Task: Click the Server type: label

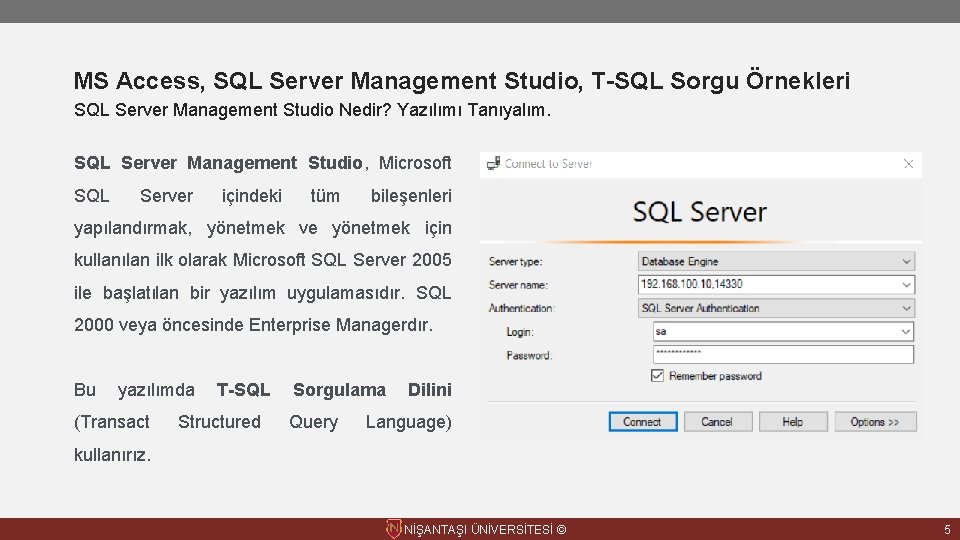Action: click(x=516, y=262)
